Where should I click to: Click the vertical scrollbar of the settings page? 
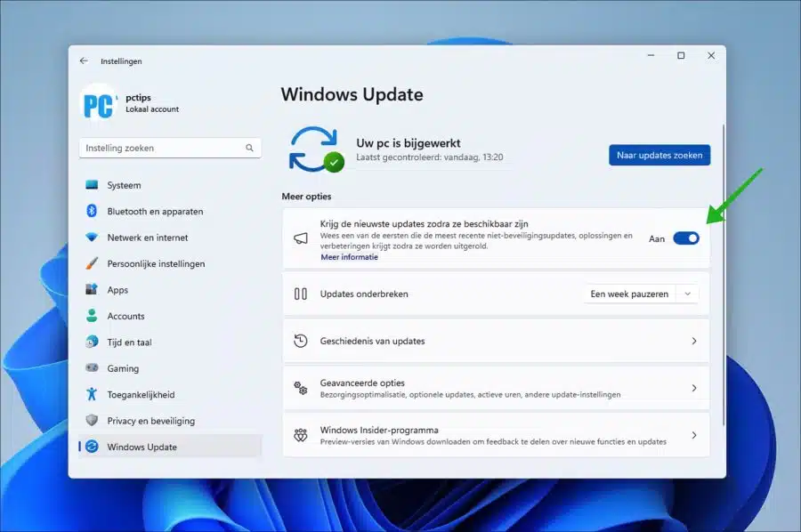(x=724, y=275)
